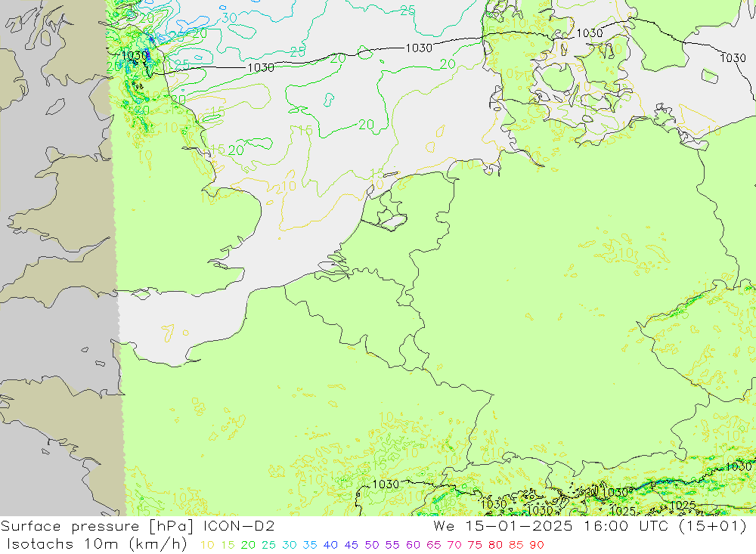Click the time text '16:00 UTC'
Viewport: 756px width, 554px height.
[626, 526]
